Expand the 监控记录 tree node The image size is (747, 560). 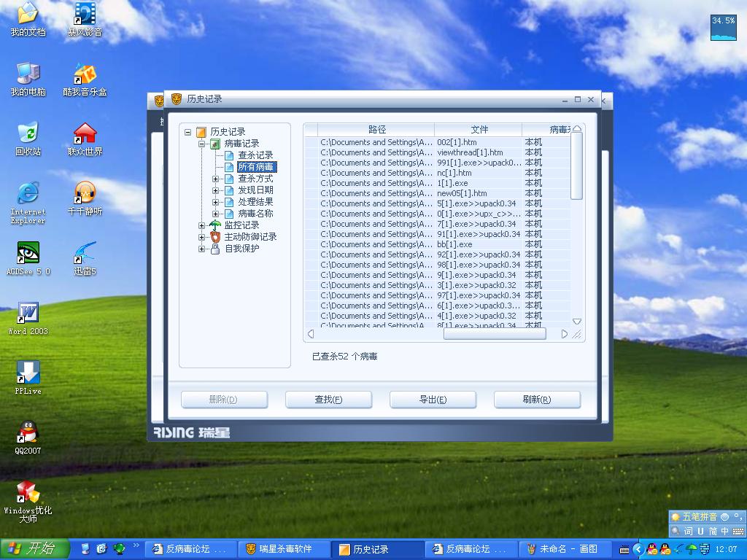201,225
